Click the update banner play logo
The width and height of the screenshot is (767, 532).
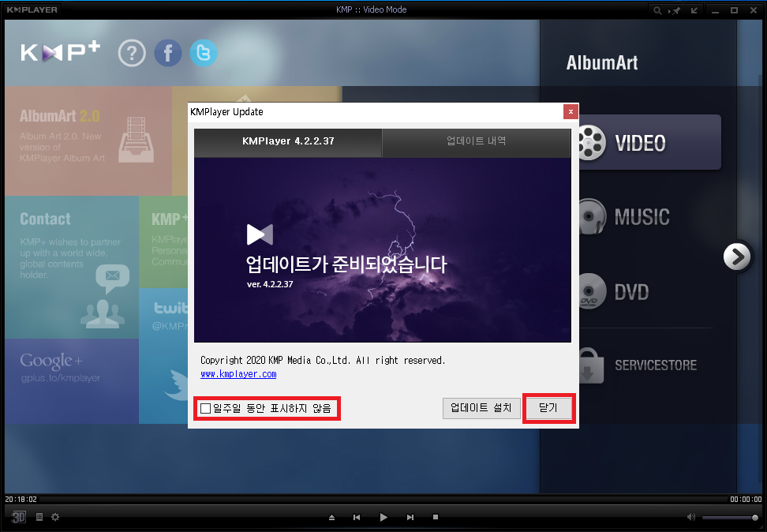tap(260, 234)
